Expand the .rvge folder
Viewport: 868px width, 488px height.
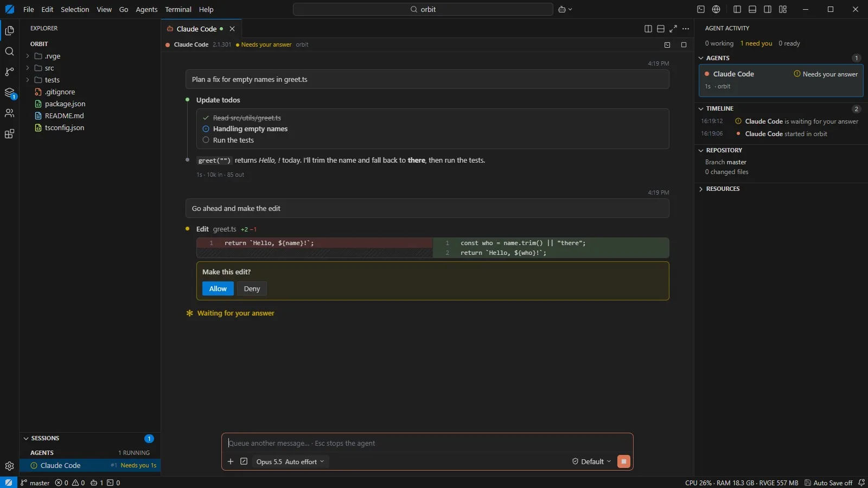point(28,56)
